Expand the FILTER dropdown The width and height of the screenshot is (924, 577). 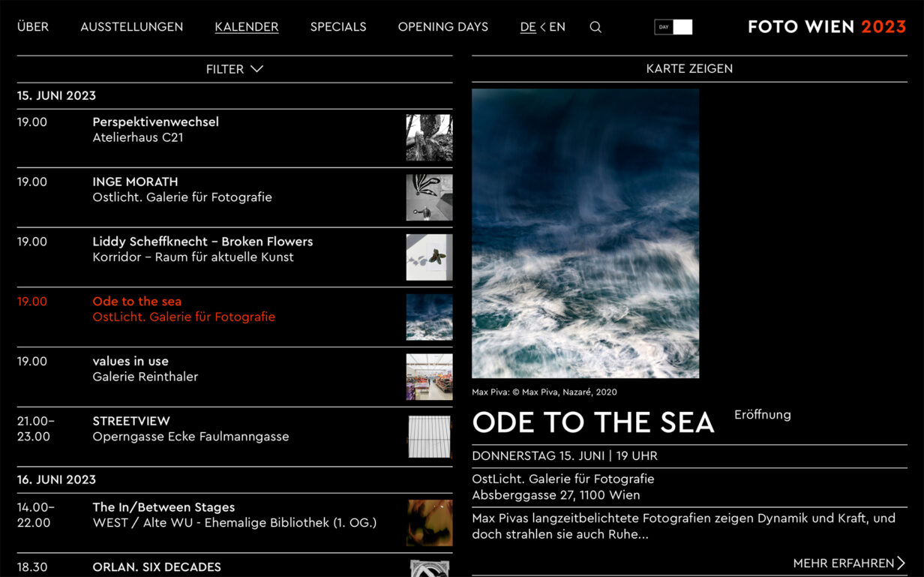(235, 69)
